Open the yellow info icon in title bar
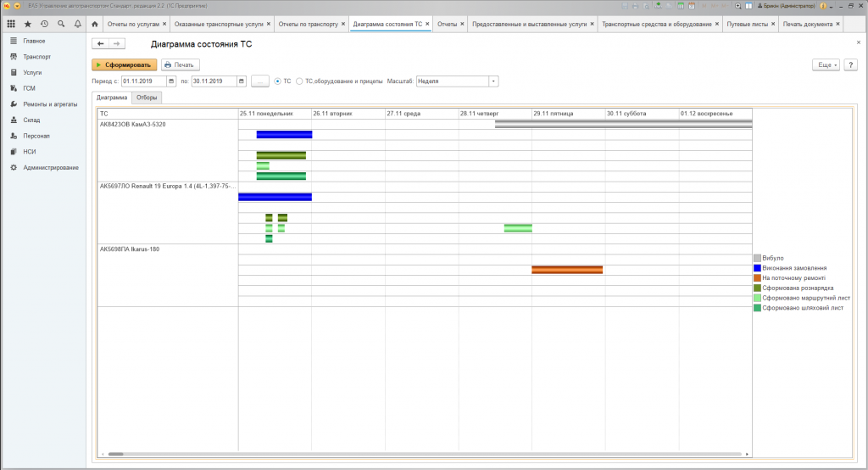 [x=823, y=6]
